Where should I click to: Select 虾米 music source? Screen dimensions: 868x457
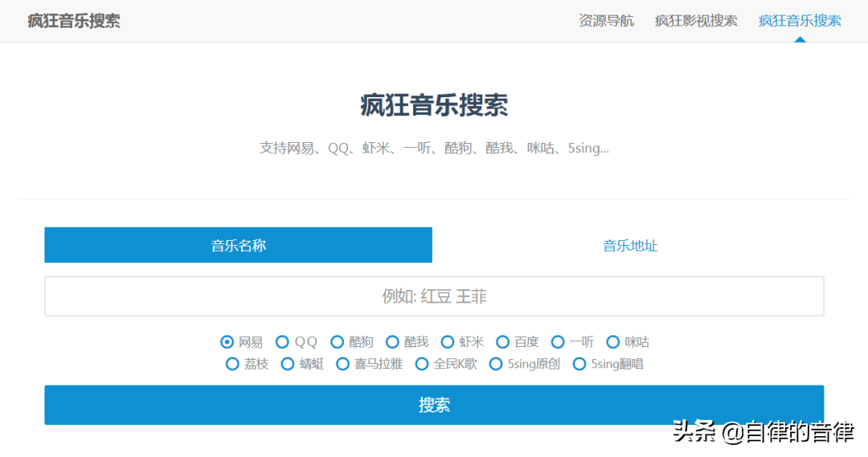pos(448,342)
